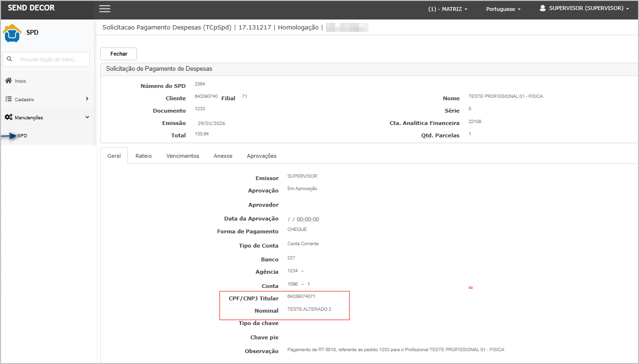Switch to the Rateio tab
The height and width of the screenshot is (364, 639).
[144, 156]
